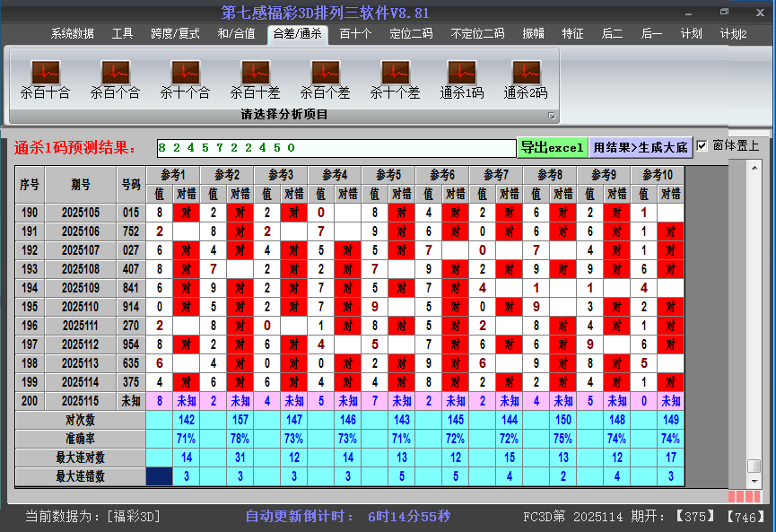Open the 特征 tab
776x532 pixels.
(572, 34)
